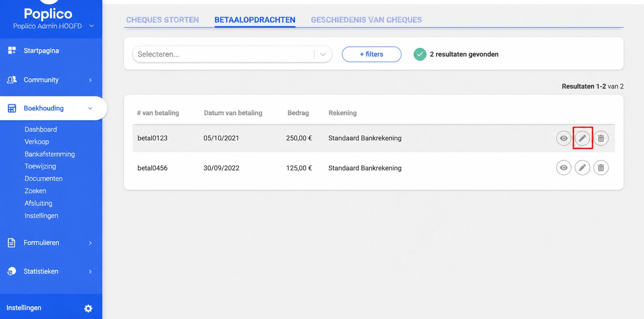This screenshot has width=644, height=319.
Task: Open the Selecteren dropdown arrow
Action: (x=323, y=54)
